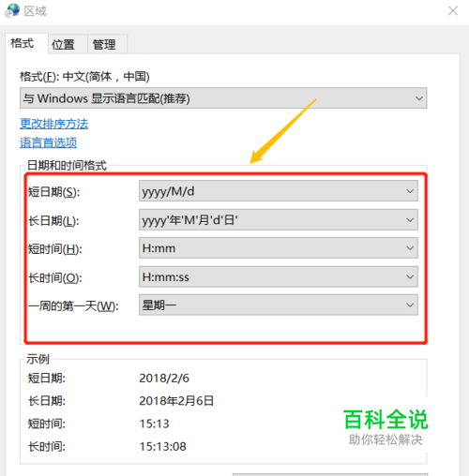Open the 与 Windows 显示语言匹配 format dropdown

(223, 98)
